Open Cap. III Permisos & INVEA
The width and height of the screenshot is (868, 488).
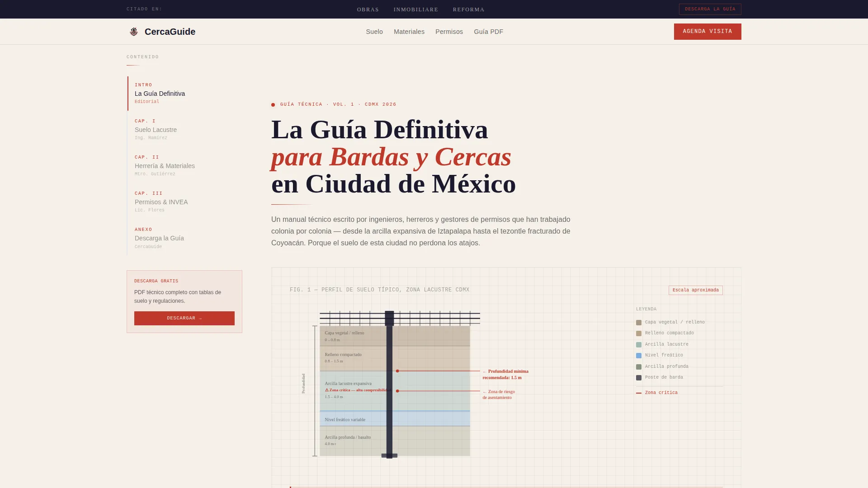[x=184, y=202]
